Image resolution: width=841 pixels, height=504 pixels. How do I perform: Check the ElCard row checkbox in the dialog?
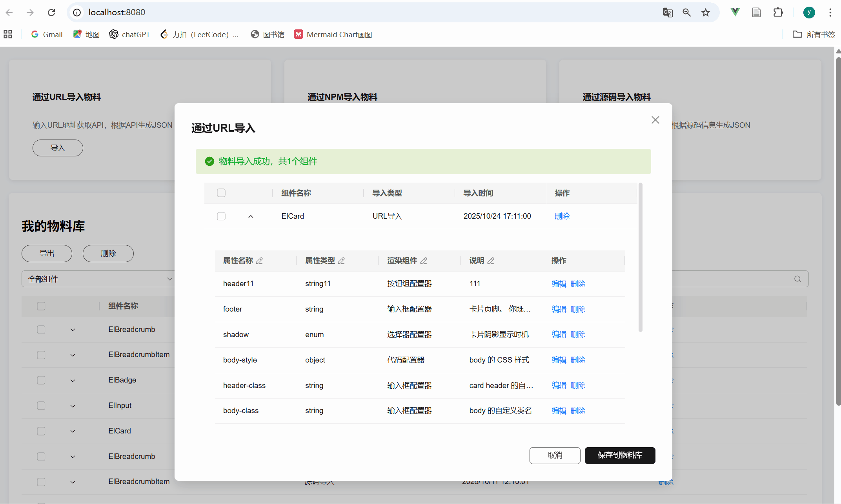[221, 216]
